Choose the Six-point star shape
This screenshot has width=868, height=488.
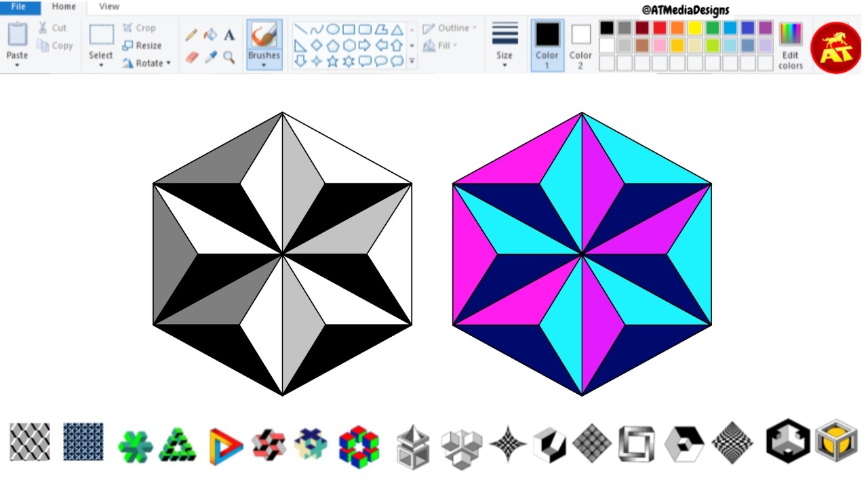[x=349, y=61]
